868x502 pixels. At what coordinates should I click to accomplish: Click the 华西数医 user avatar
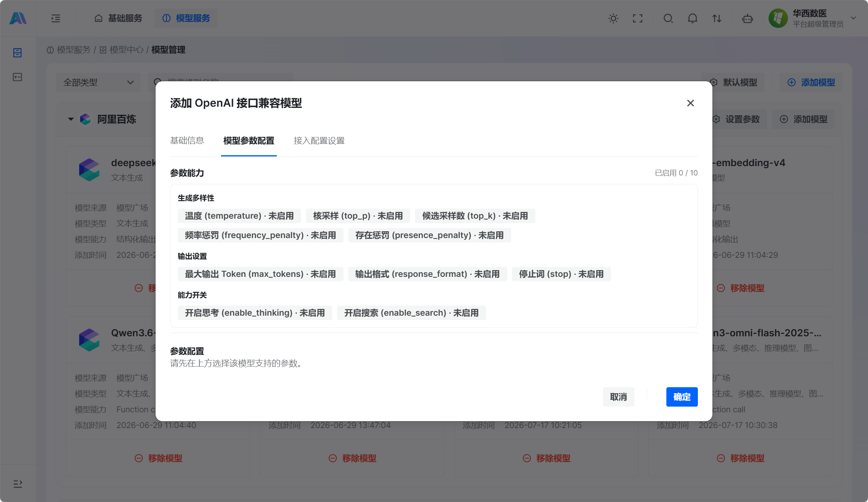778,18
